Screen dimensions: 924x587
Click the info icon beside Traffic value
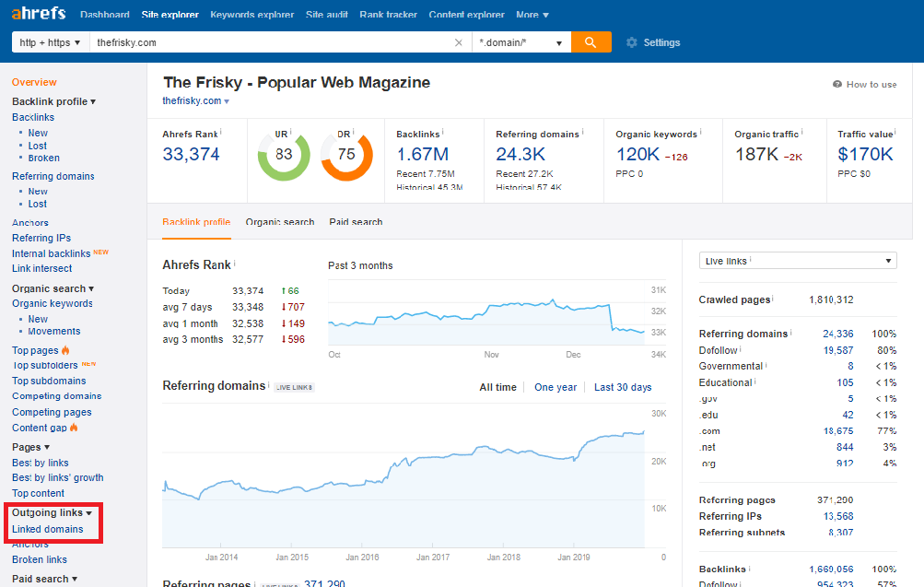[895, 132]
